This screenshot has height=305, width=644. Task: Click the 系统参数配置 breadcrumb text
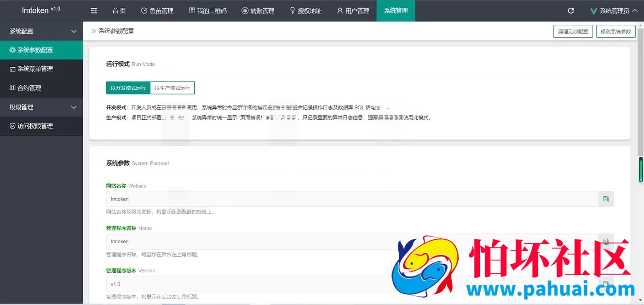coord(116,31)
